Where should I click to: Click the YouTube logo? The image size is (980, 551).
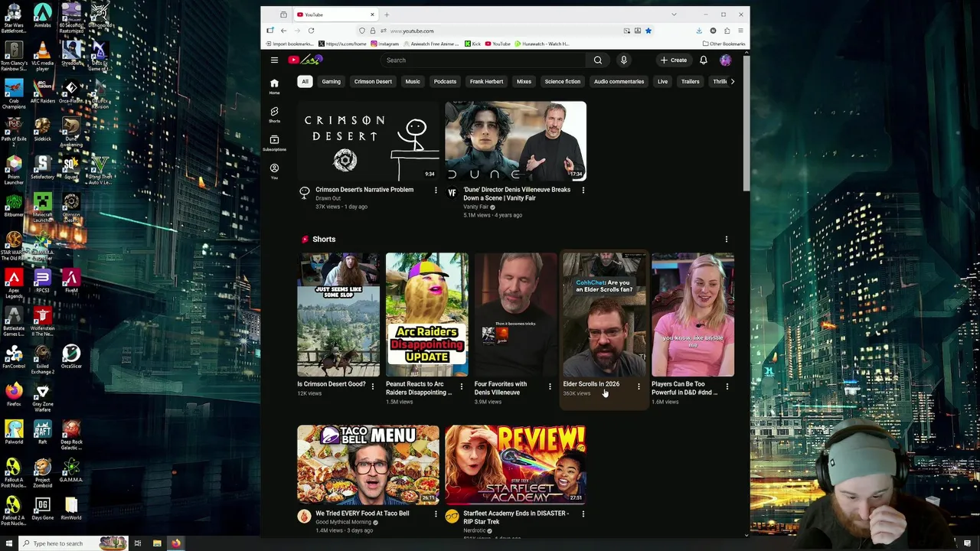[x=305, y=60]
